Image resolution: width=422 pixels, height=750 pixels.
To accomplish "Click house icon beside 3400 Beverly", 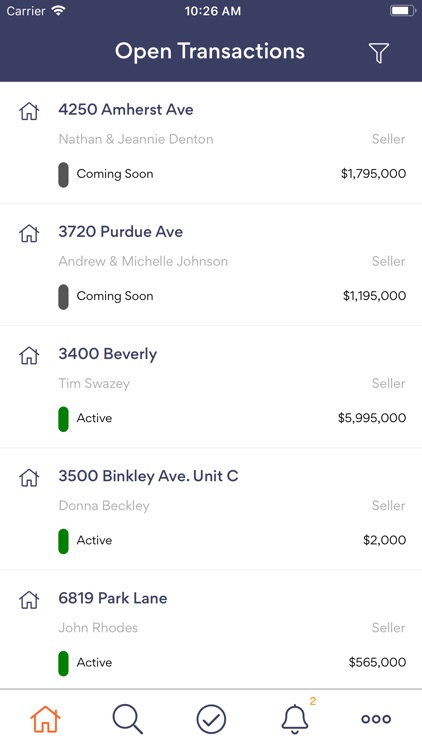I will tap(29, 355).
